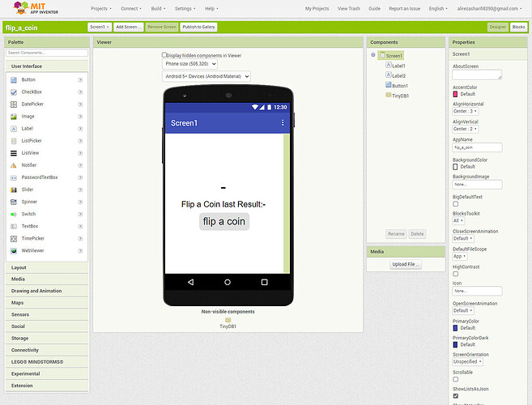The width and height of the screenshot is (532, 405).
Task: Open the AlignVertical Center dropdown
Action: pos(465,129)
